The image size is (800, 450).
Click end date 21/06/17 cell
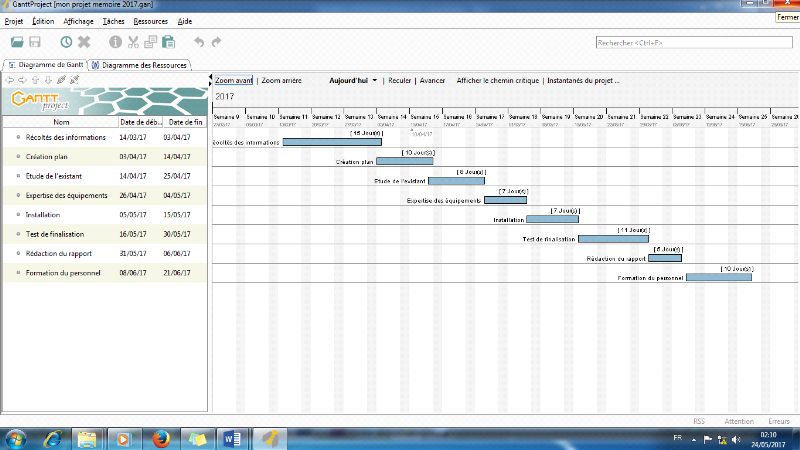tap(177, 273)
